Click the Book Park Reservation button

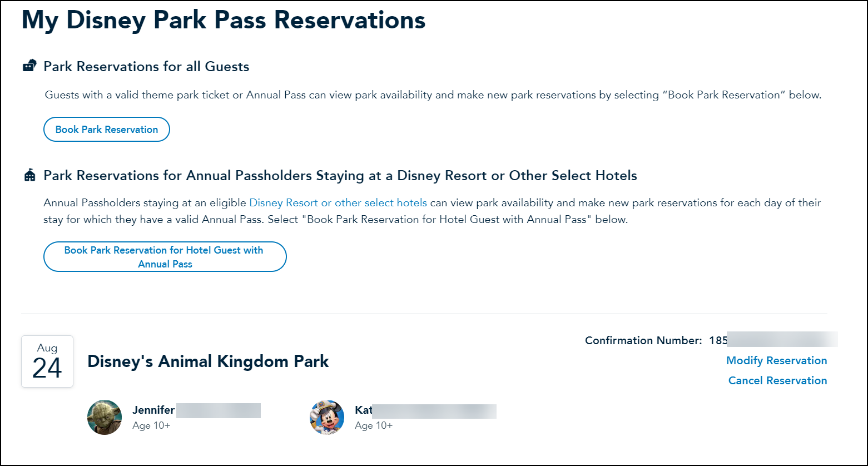(x=106, y=129)
